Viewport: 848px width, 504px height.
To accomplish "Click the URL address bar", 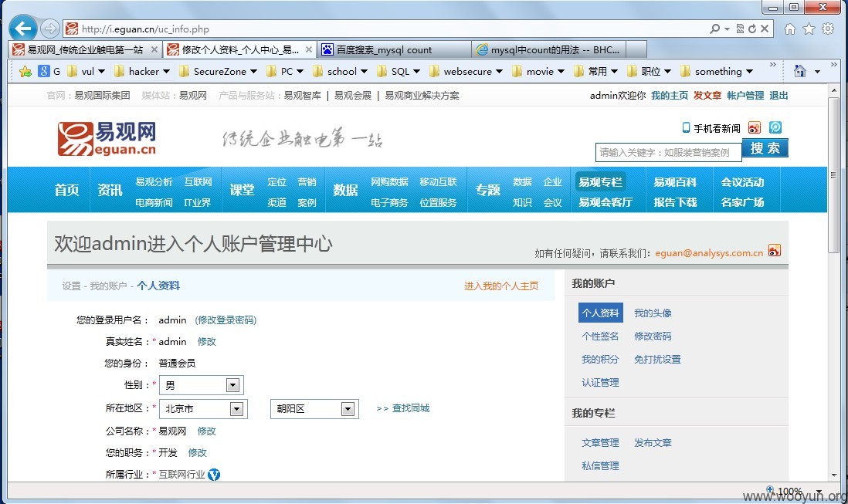I will pos(384,29).
